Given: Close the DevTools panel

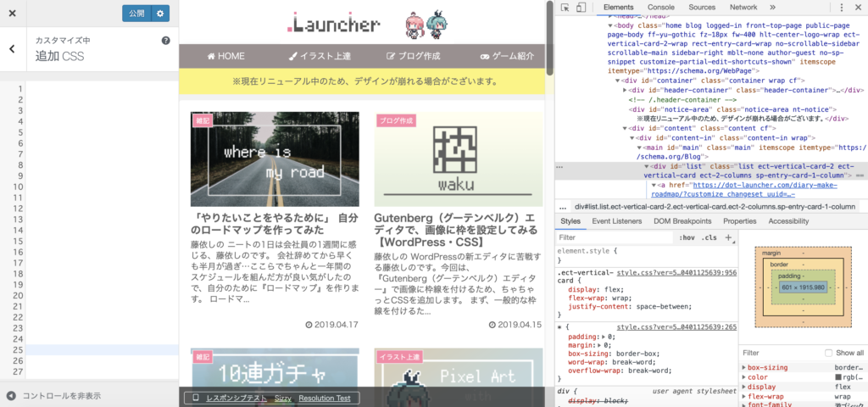Looking at the screenshot, I should [859, 7].
